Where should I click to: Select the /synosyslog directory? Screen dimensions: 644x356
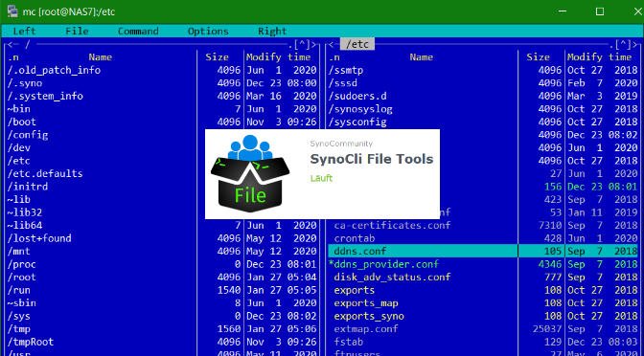tap(360, 109)
